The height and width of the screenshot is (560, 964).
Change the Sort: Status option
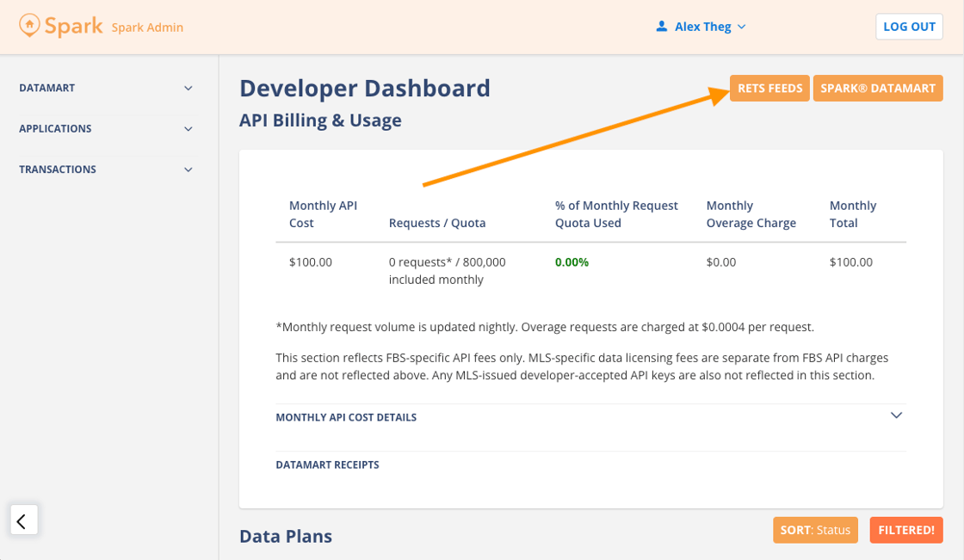pos(815,530)
